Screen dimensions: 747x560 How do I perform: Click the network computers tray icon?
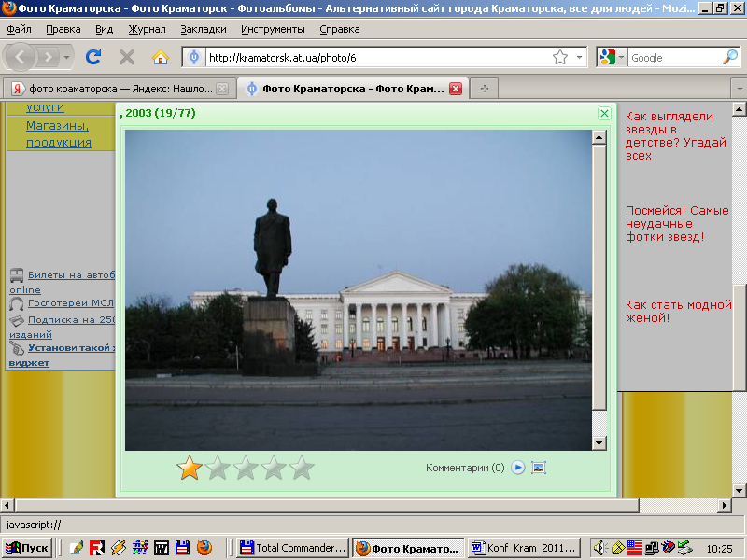651,548
